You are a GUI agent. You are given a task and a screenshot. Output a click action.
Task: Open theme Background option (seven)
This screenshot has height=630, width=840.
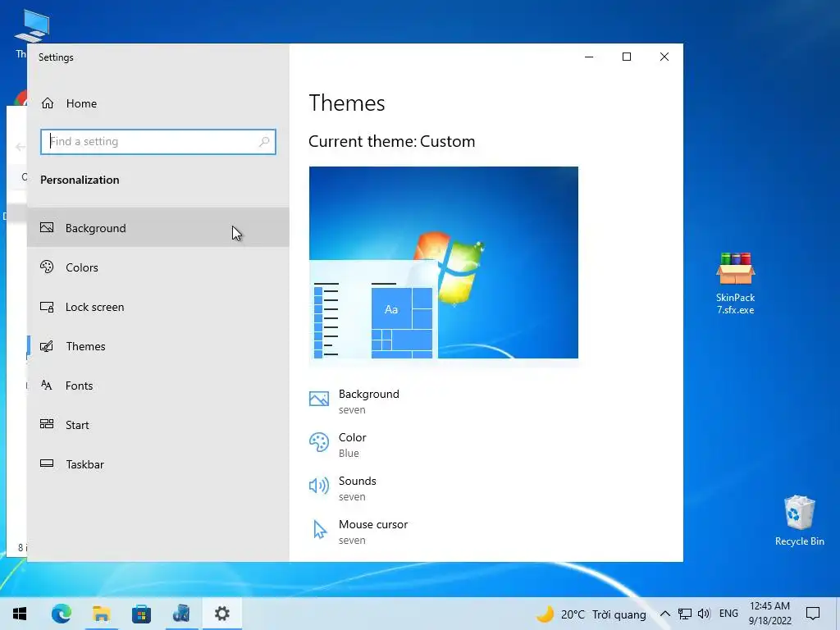(354, 401)
